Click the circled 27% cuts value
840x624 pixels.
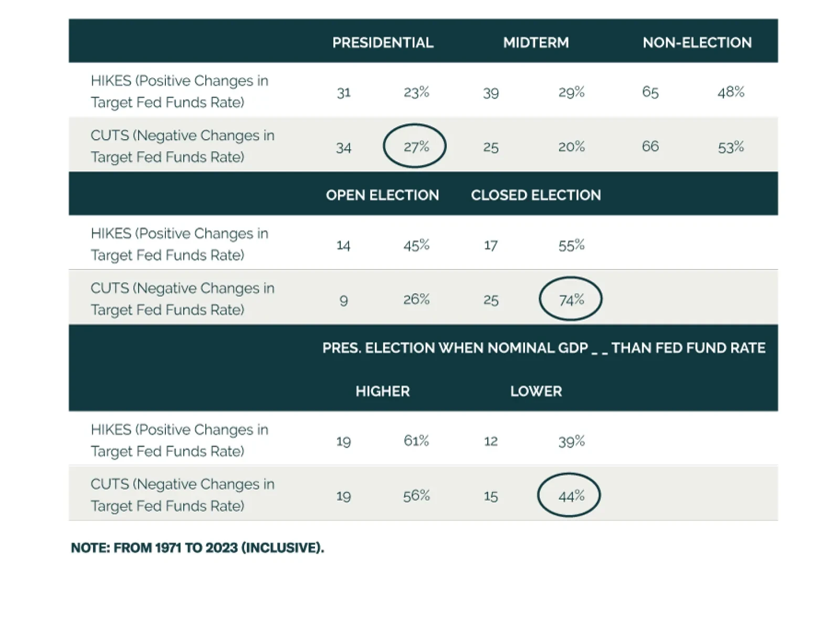(416, 147)
